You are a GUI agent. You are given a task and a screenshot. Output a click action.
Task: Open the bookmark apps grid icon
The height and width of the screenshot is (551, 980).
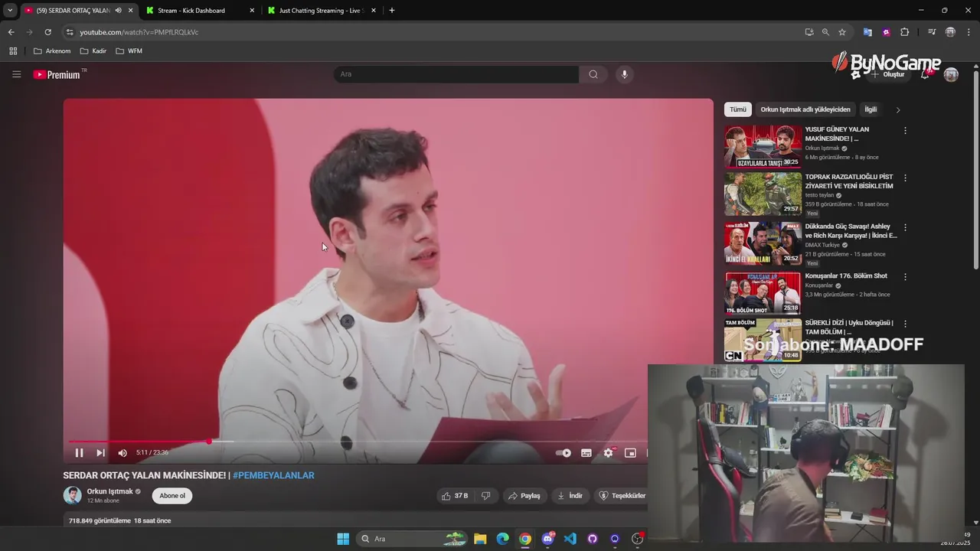pos(13,51)
